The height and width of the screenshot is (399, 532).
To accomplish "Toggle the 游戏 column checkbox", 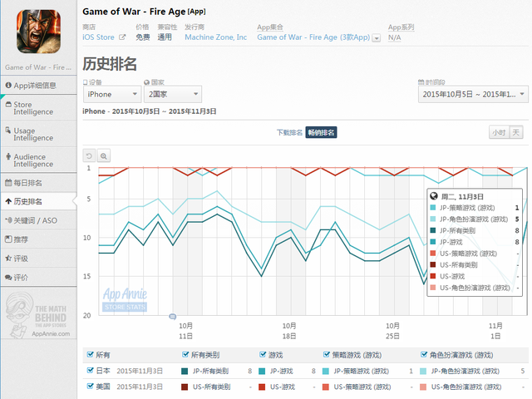I will pos(263,355).
